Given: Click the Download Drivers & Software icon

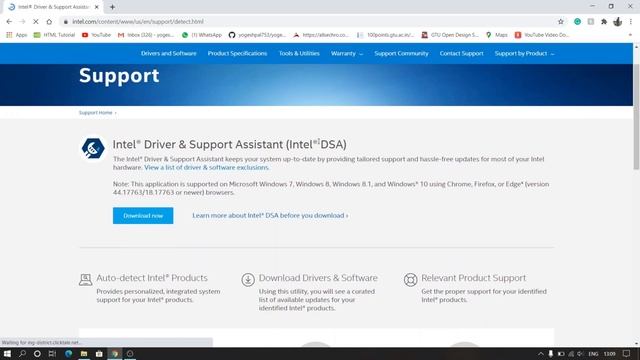Looking at the screenshot, I should 248,280.
